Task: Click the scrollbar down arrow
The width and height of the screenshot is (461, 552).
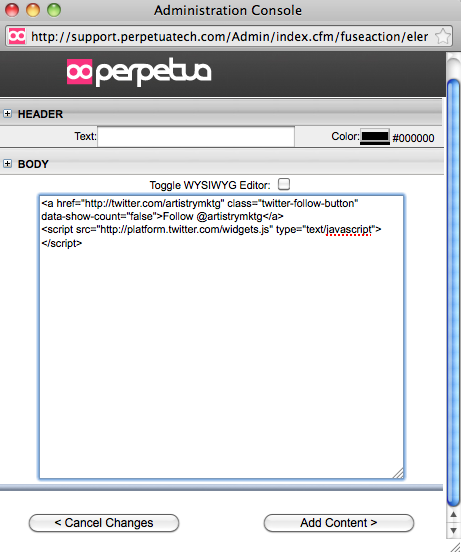Action: point(453,530)
